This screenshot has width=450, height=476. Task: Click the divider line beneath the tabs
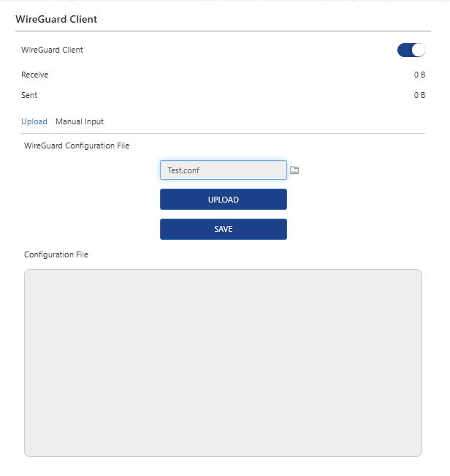(223, 133)
